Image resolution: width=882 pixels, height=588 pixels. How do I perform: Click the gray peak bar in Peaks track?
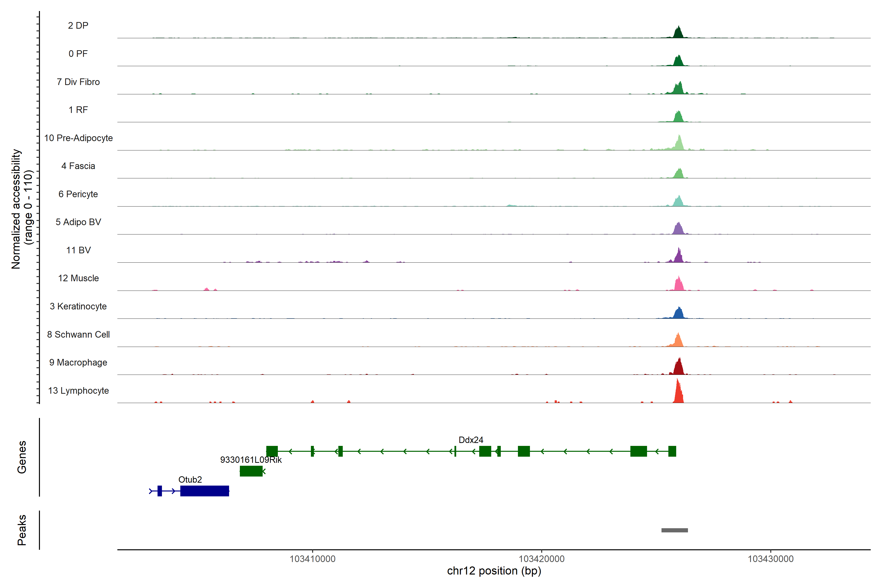pyautogui.click(x=674, y=530)
